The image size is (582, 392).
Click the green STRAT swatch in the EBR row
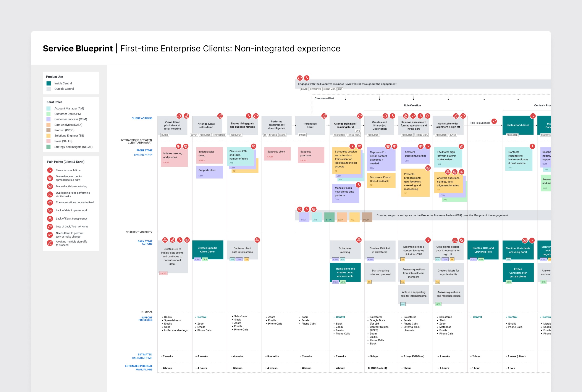[x=329, y=217]
